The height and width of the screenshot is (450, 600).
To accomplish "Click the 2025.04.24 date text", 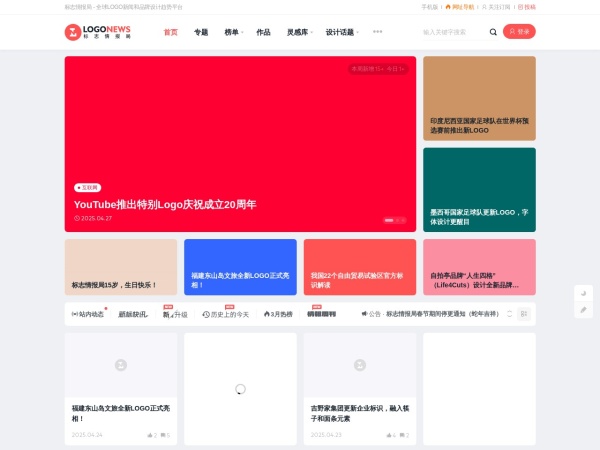I will [87, 435].
